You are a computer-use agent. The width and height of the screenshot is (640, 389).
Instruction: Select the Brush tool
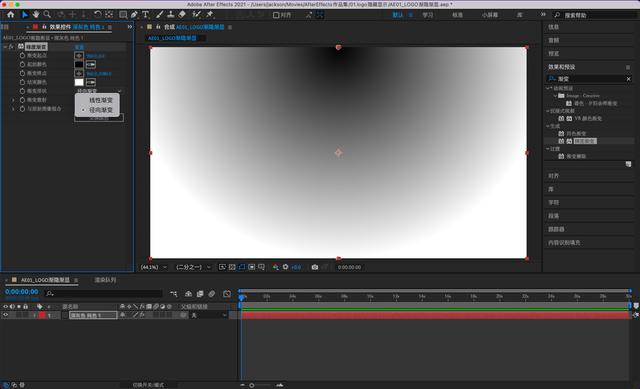(x=160, y=15)
